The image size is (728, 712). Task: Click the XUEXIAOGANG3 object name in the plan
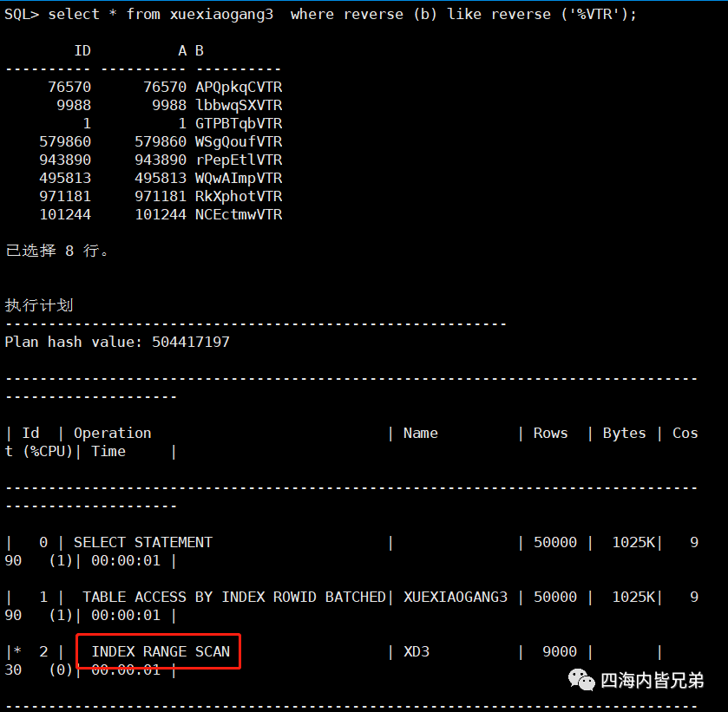tap(456, 597)
